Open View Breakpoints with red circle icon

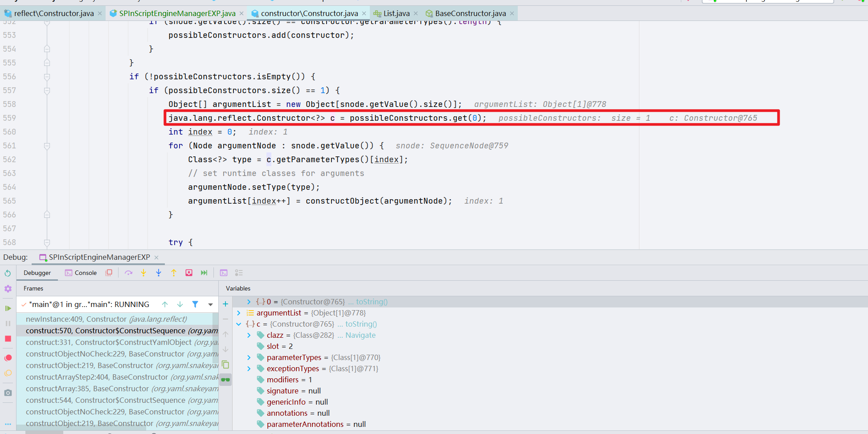point(8,357)
